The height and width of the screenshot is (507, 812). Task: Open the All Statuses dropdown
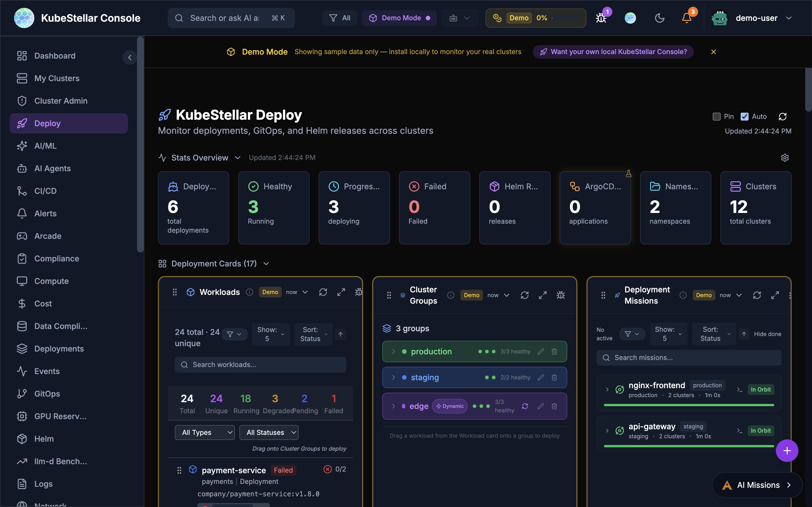(268, 432)
